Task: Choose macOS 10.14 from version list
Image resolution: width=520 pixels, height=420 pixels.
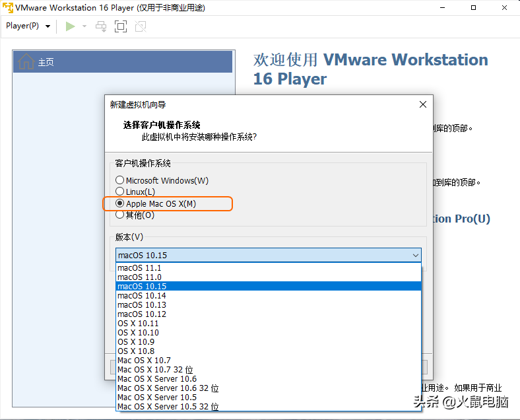Action: [x=269, y=296]
